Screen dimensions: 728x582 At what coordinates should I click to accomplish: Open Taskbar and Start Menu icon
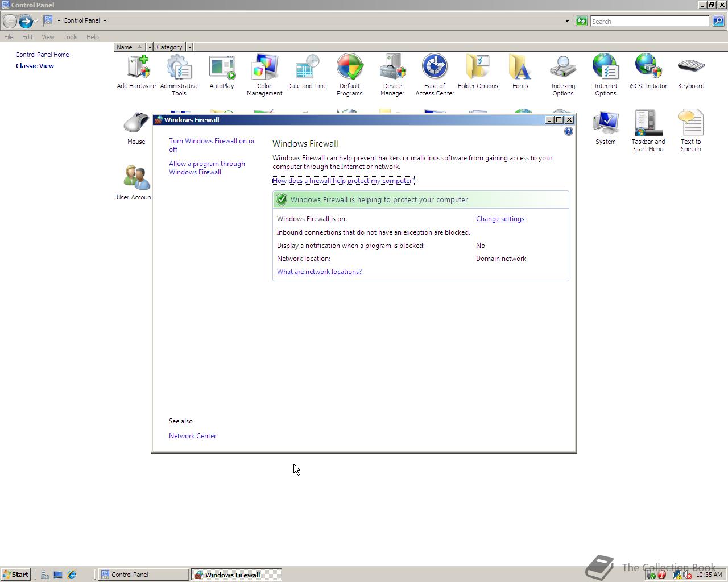(648, 131)
